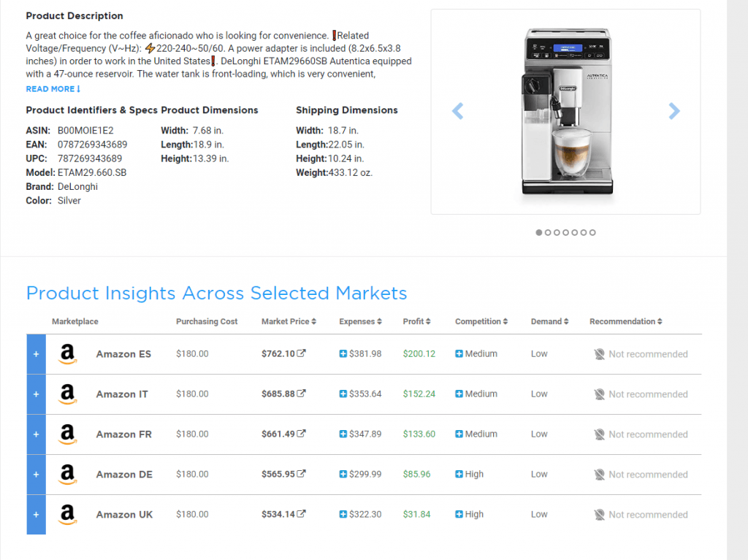
Task: Sort table by Competition
Action: 481,321
